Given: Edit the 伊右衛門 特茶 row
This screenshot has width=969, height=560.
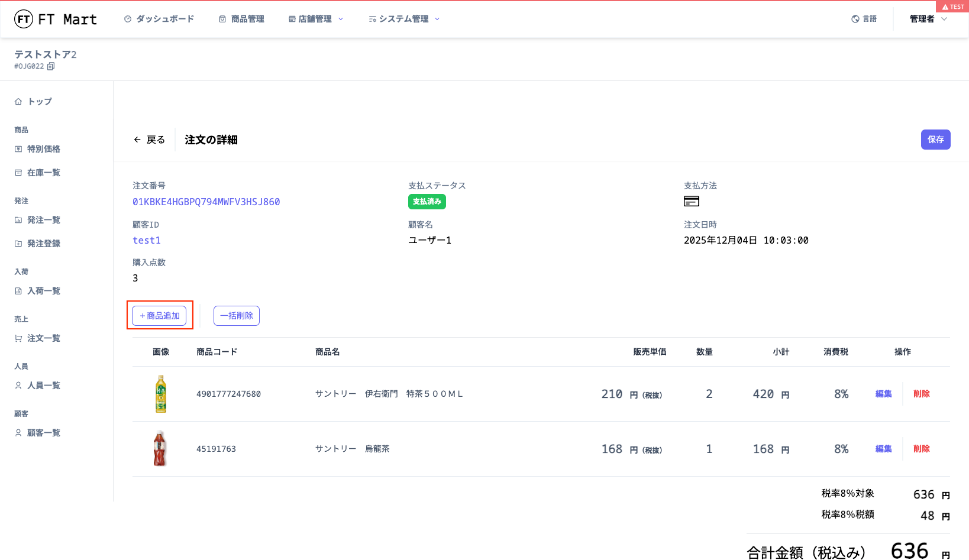Looking at the screenshot, I should click(883, 394).
